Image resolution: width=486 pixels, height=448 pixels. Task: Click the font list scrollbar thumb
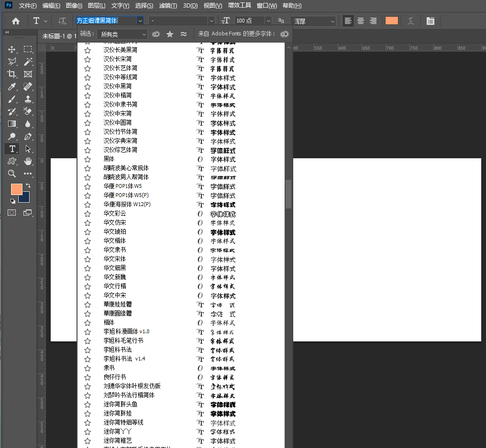coord(288,194)
